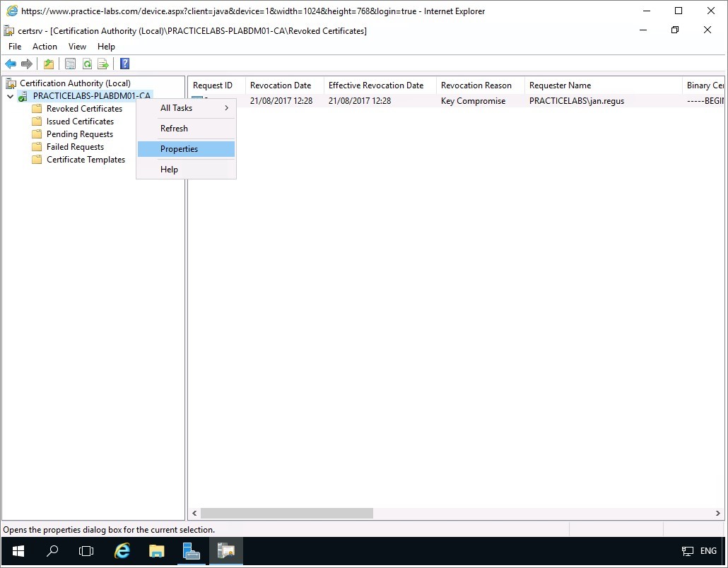Open the Action menu
Viewport: 728px width, 568px height.
[x=45, y=47]
